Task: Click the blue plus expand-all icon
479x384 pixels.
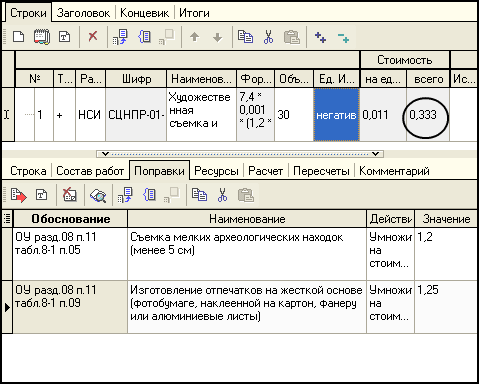Action: coord(320,37)
